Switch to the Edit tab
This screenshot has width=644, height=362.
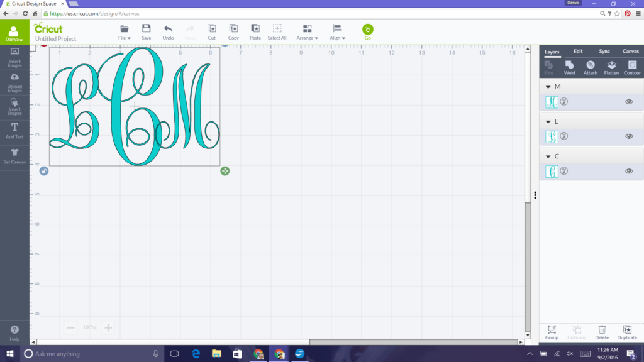pyautogui.click(x=578, y=52)
